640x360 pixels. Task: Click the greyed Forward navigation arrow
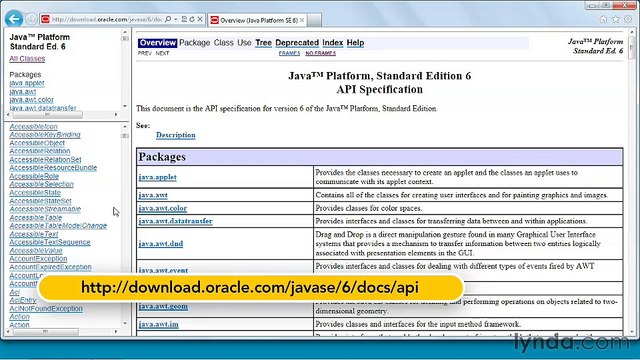31,19
